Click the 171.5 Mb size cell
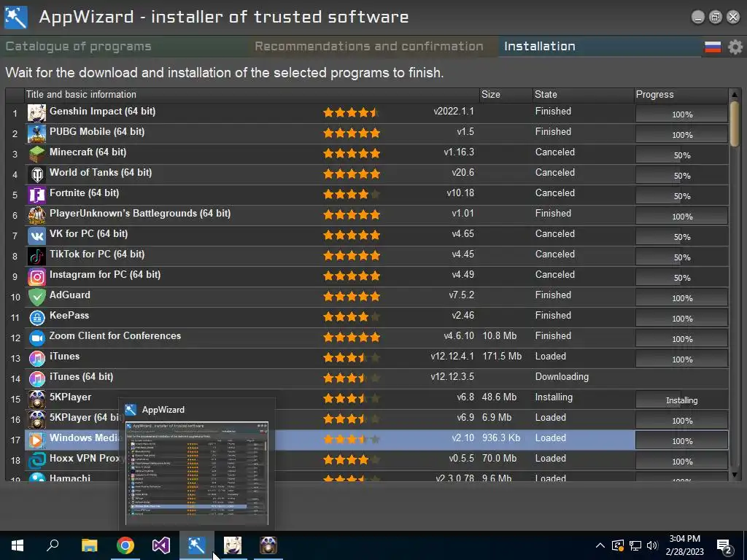The width and height of the screenshot is (747, 560). coord(502,356)
